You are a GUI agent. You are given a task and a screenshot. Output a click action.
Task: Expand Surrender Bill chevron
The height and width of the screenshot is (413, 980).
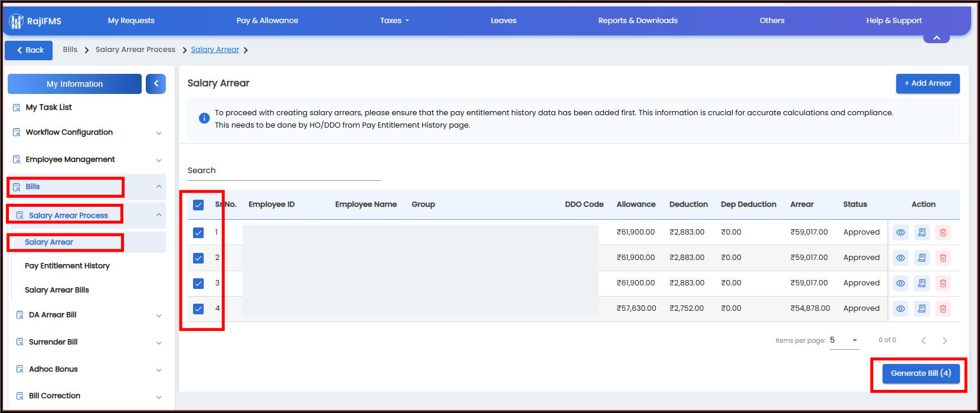tap(159, 343)
